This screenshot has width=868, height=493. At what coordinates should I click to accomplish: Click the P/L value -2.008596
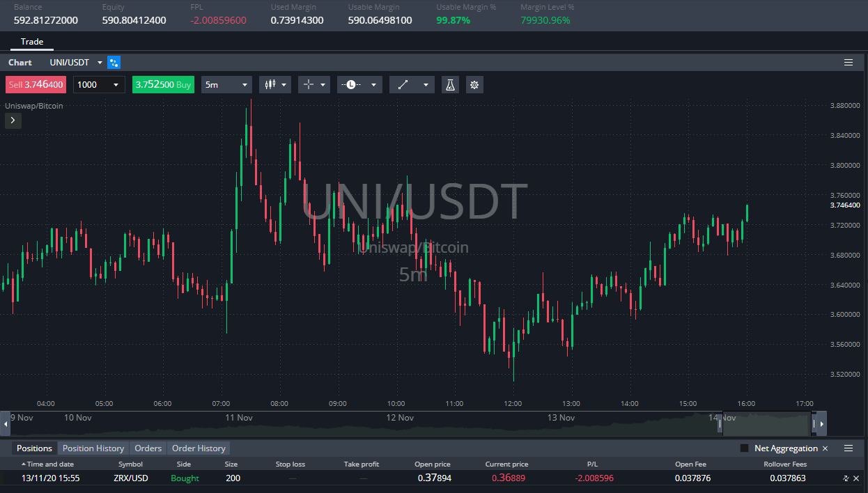594,478
